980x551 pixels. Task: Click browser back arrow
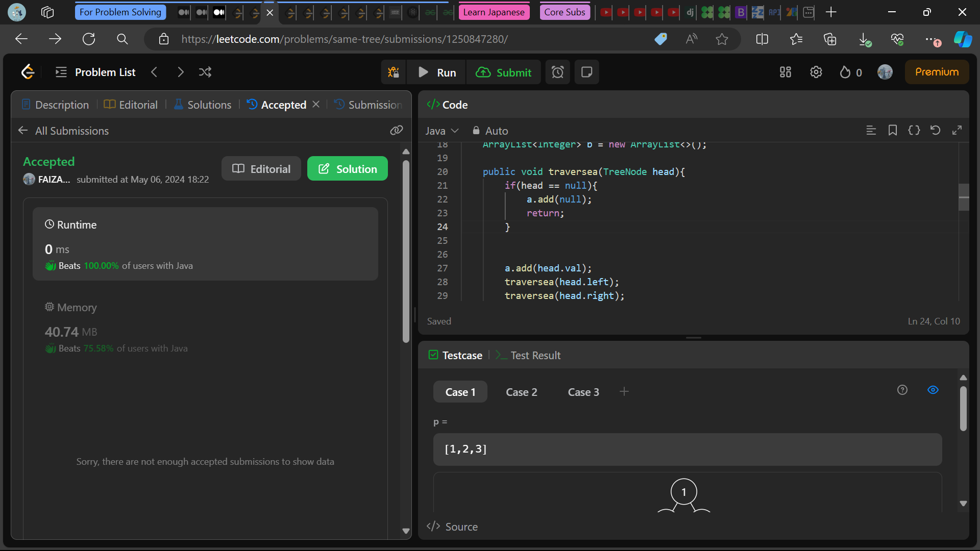coord(21,39)
